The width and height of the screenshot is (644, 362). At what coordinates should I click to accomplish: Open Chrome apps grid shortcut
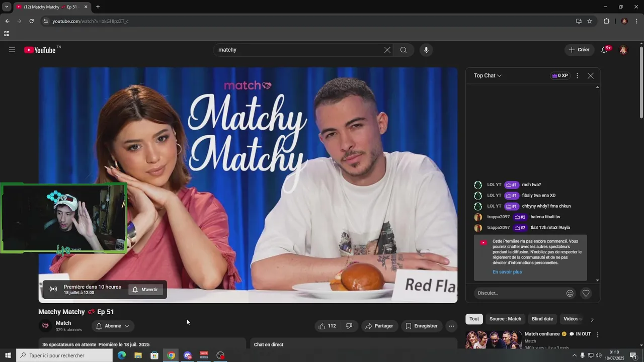coord(7,34)
